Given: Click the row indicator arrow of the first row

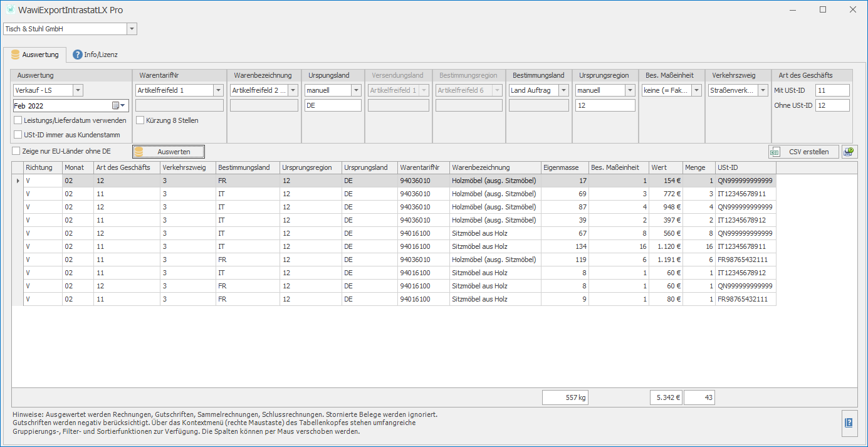Looking at the screenshot, I should click(x=18, y=181).
